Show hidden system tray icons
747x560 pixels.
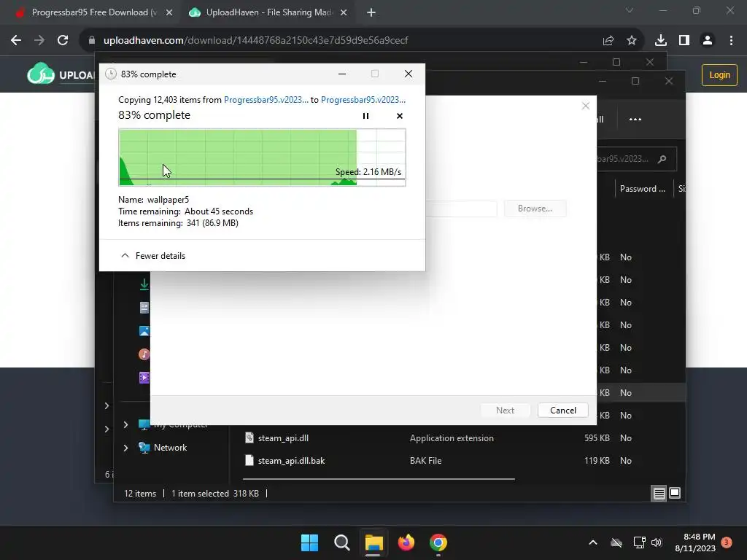coord(593,542)
